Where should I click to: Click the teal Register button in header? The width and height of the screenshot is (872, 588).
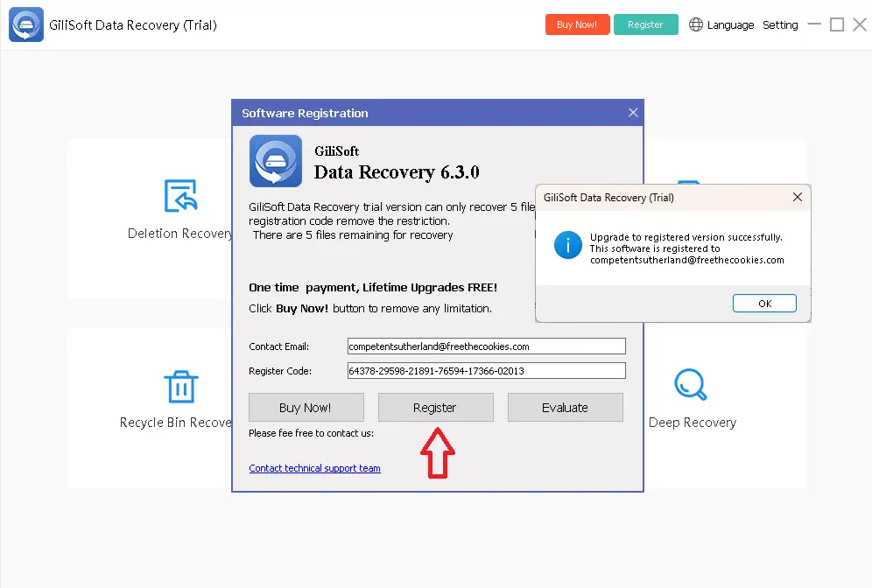645,24
